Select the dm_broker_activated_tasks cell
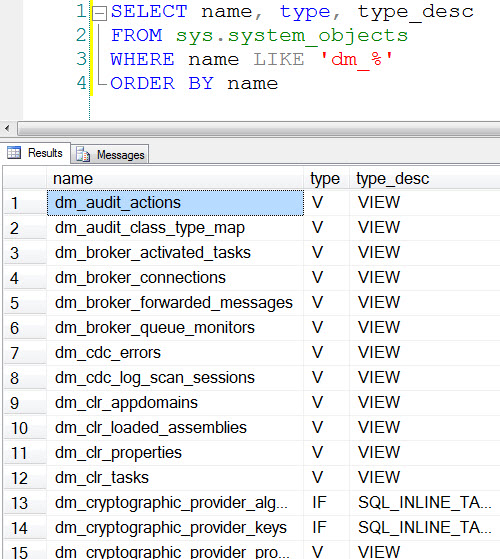Image resolution: width=500 pixels, height=559 pixels. pyautogui.click(x=175, y=253)
